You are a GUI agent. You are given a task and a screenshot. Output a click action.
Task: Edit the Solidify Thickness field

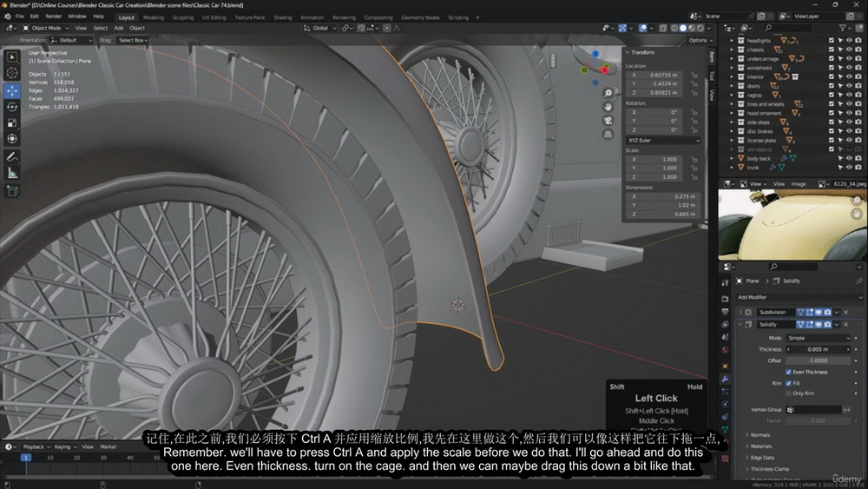[x=818, y=349]
